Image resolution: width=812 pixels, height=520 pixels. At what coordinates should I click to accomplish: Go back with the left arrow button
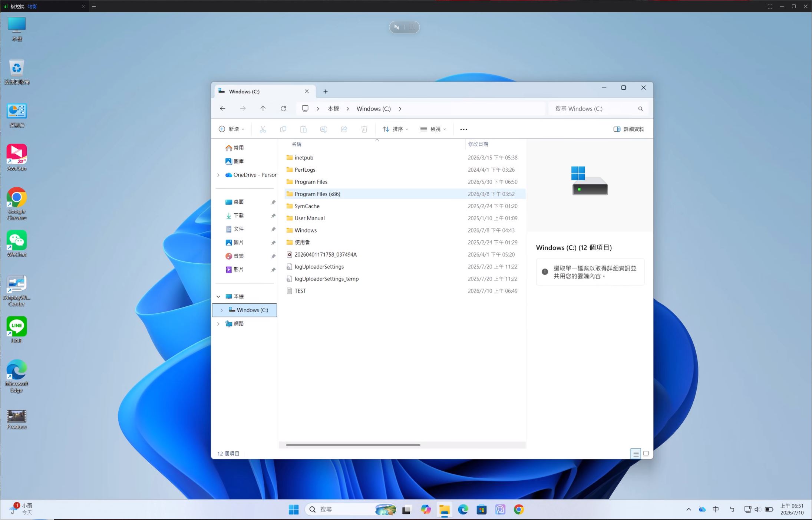[x=222, y=109]
